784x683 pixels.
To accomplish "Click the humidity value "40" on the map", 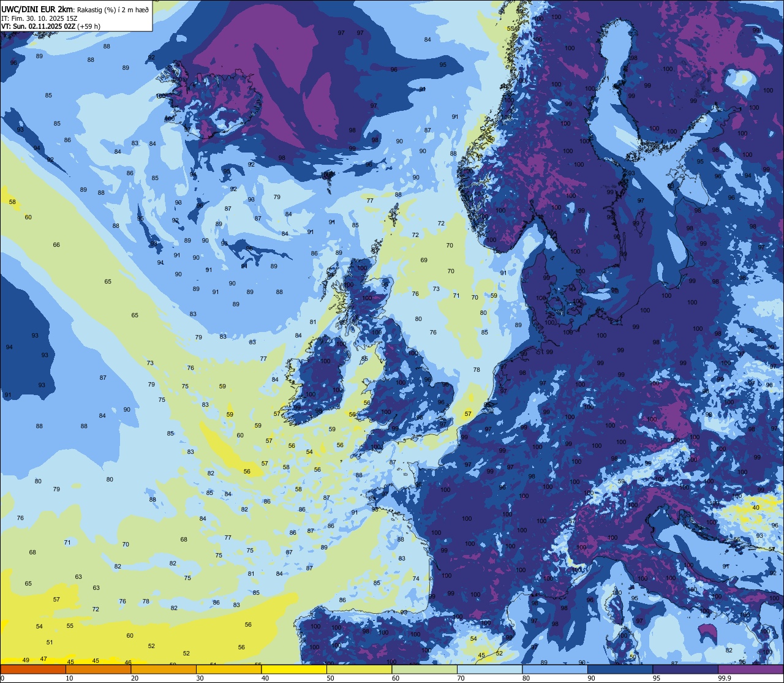I will click(x=756, y=507).
